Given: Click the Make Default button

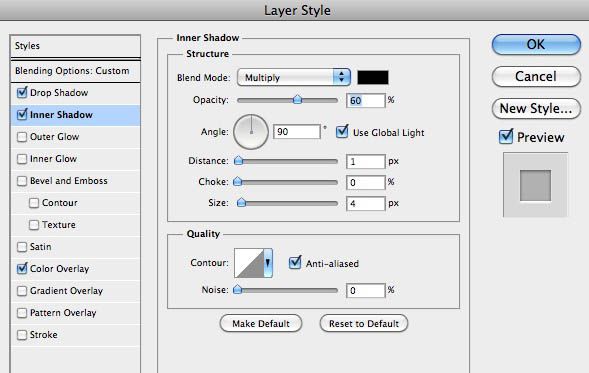Looking at the screenshot, I should pyautogui.click(x=261, y=323).
